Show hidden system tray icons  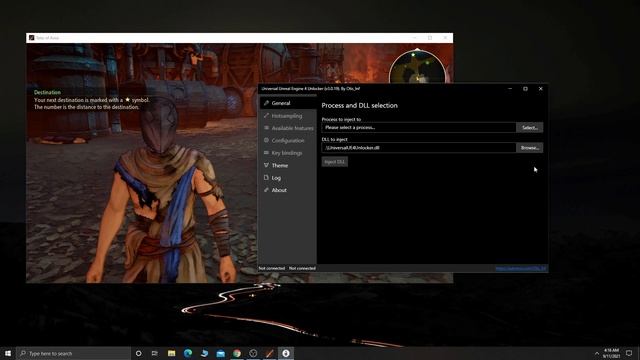(597, 353)
